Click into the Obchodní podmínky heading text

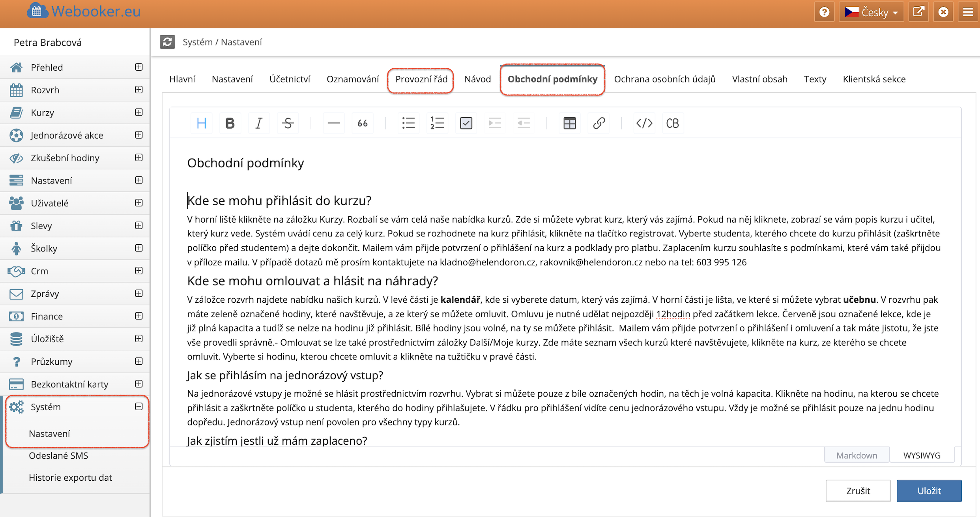pyautogui.click(x=245, y=163)
